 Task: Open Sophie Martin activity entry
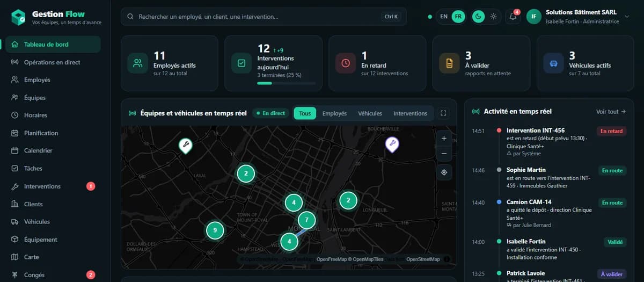548,178
